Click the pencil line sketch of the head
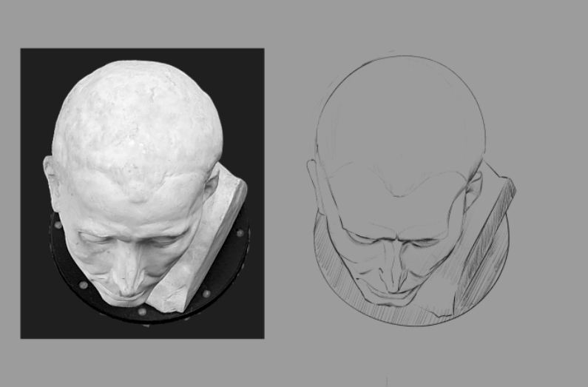Image resolution: width=588 pixels, height=387 pixels. (411, 190)
